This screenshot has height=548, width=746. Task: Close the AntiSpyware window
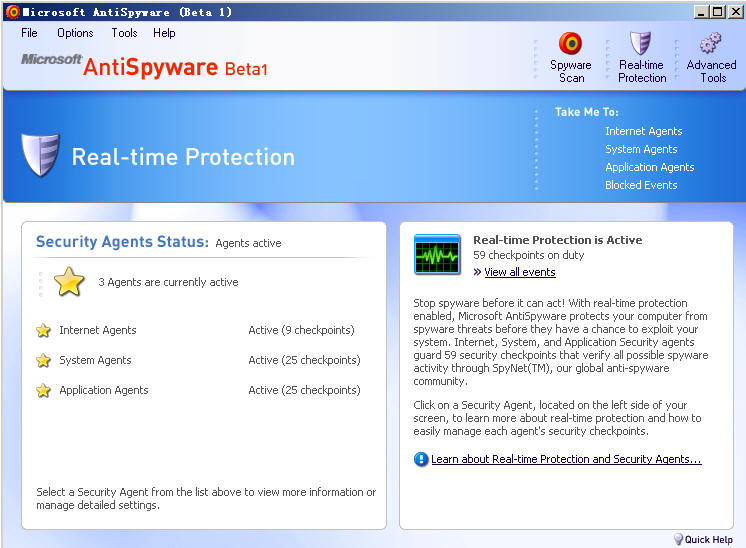coord(736,12)
